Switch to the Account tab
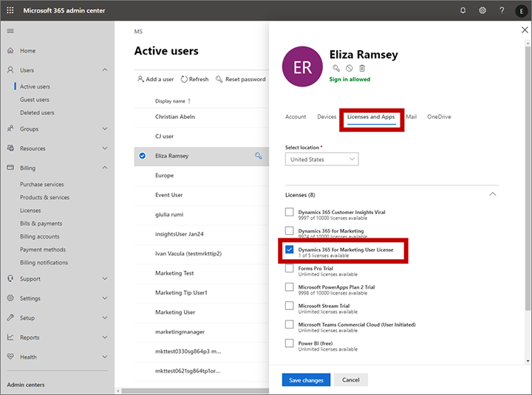 [x=296, y=117]
